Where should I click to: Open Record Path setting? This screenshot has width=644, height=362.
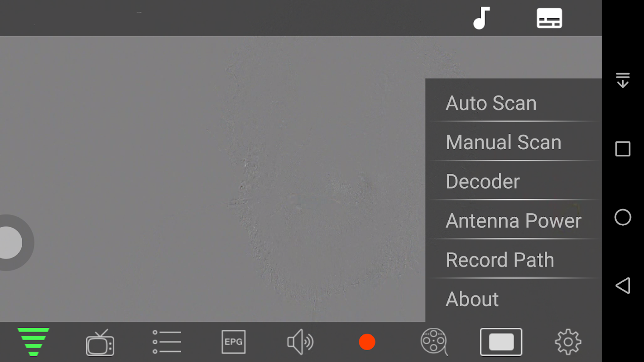[x=514, y=260]
